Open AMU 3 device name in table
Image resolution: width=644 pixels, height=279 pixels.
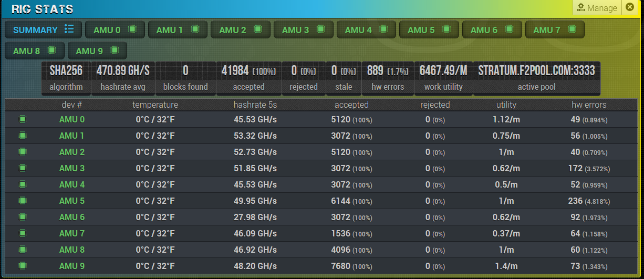[72, 168]
